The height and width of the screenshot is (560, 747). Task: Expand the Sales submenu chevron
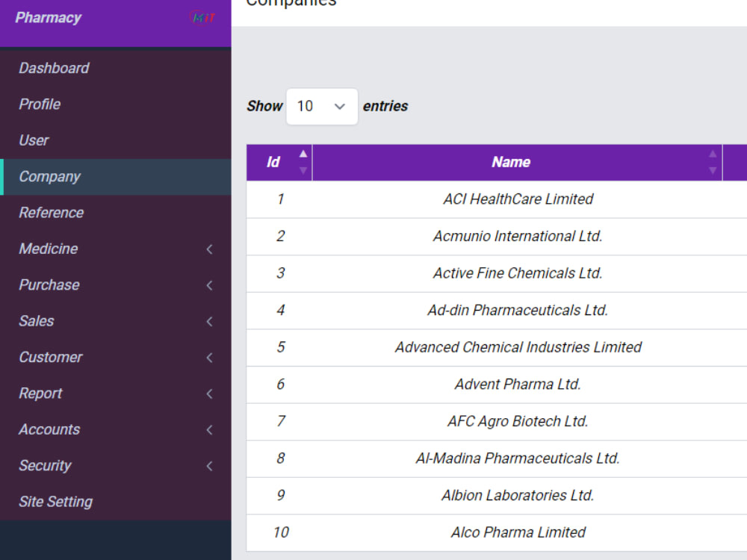pos(210,321)
